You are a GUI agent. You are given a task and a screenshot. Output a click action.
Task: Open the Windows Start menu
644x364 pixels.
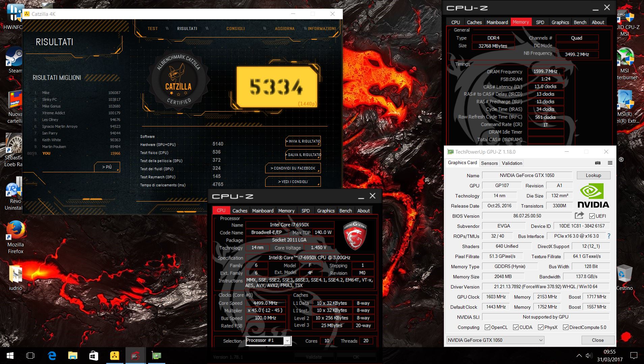9,356
